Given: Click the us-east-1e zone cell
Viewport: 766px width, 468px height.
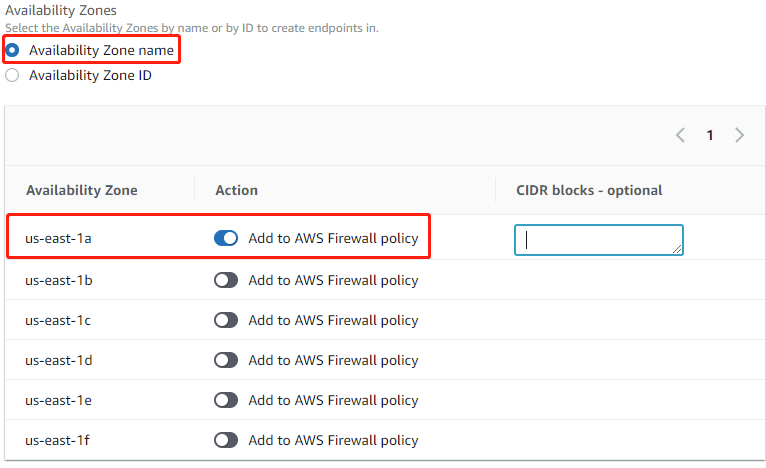Looking at the screenshot, I should (58, 401).
